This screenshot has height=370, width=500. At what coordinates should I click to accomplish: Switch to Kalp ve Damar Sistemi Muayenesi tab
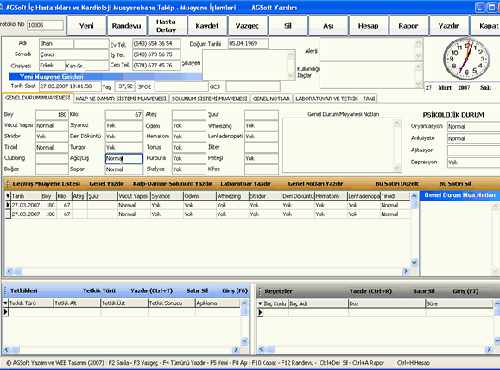click(x=121, y=98)
